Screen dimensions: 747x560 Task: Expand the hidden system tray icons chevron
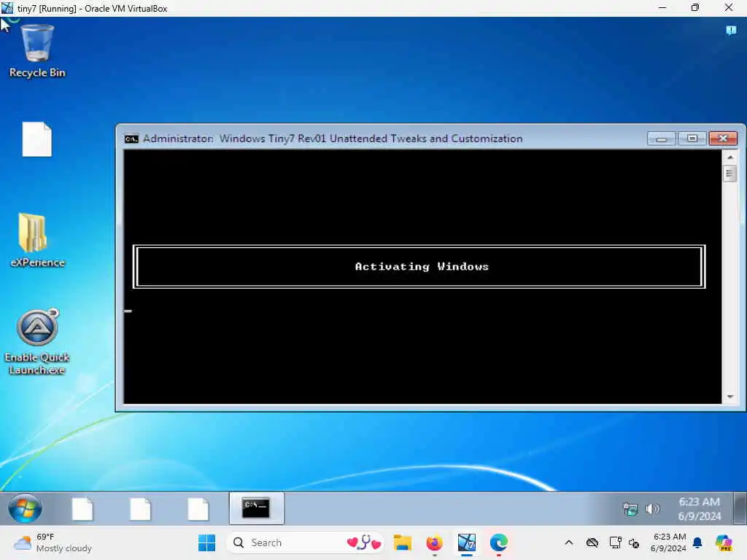click(569, 542)
